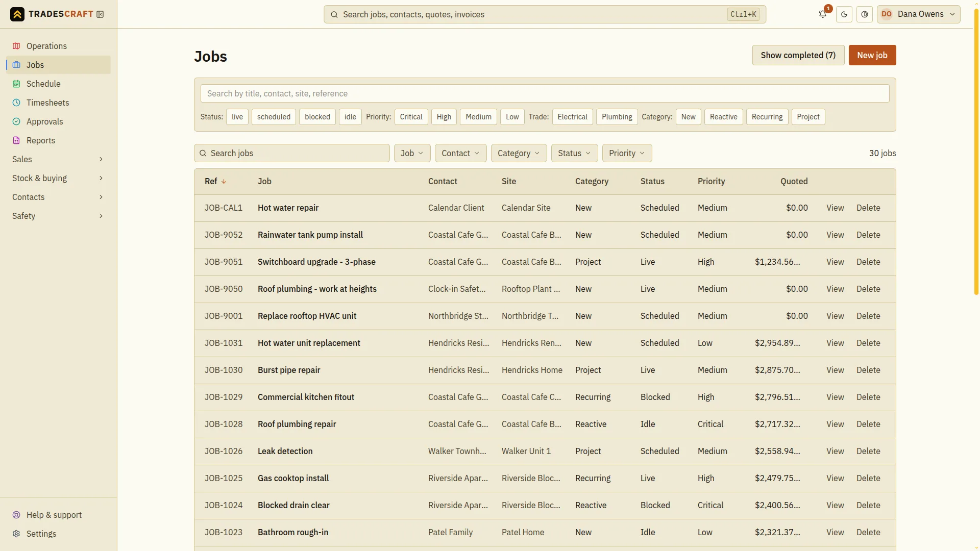This screenshot has height=551, width=980.
Task: Toggle the live status filter
Action: tap(237, 117)
